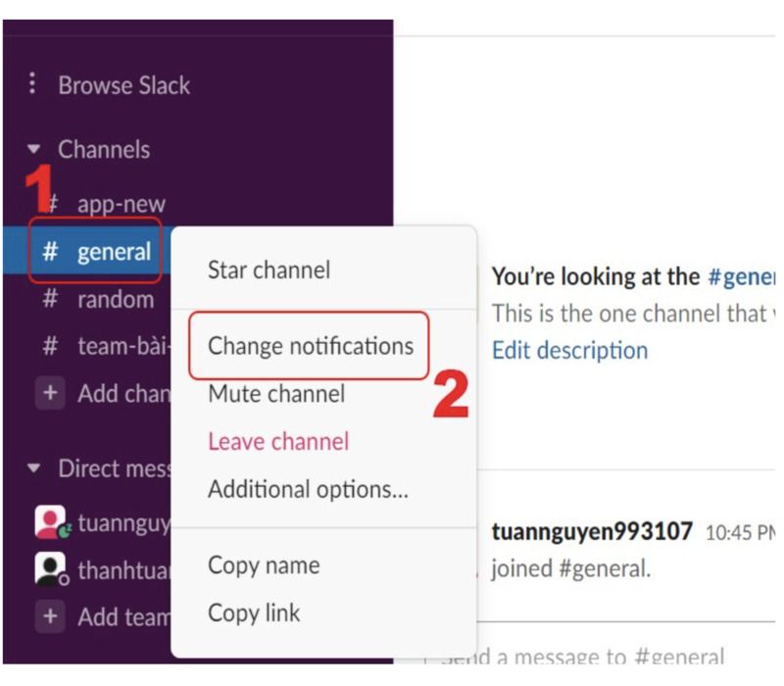Viewport: 784px width, 686px height.
Task: Click the hash icon beside team-bài
Action: tap(50, 346)
